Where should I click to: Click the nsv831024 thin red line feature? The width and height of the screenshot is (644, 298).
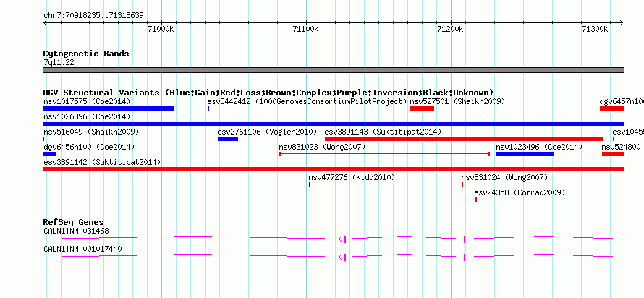(543, 184)
